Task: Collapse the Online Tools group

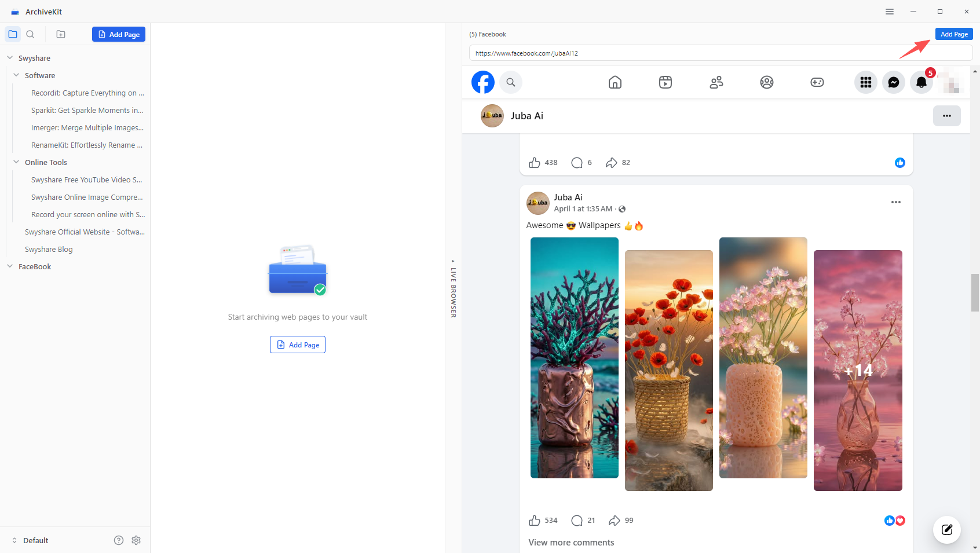Action: click(x=16, y=162)
